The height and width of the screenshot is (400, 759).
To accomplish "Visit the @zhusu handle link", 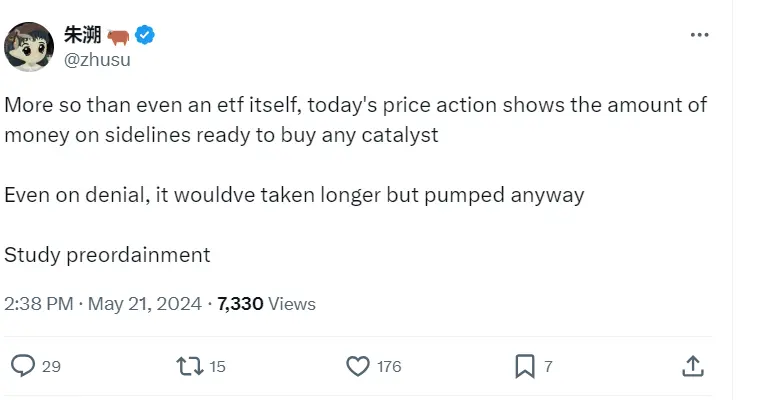I will coord(97,59).
